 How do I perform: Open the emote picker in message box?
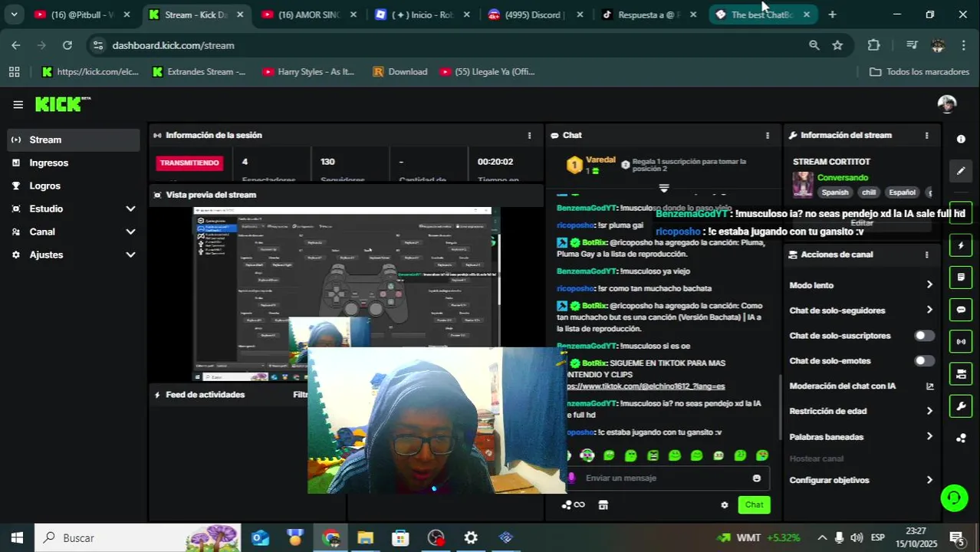[x=757, y=478]
